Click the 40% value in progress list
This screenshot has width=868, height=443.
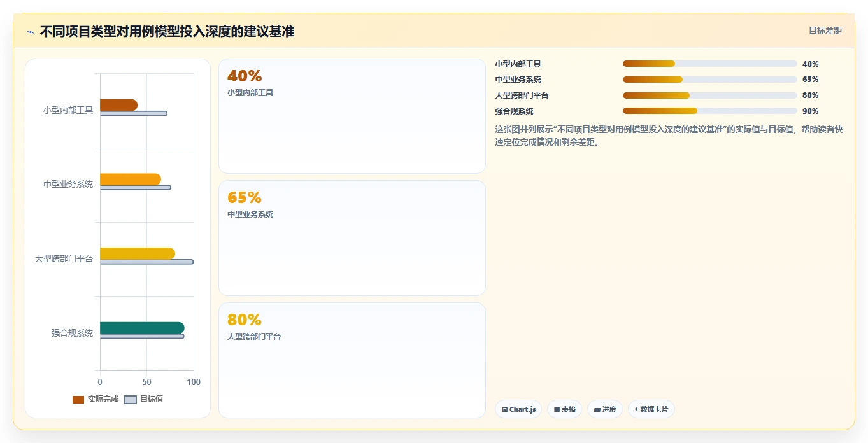pos(810,64)
